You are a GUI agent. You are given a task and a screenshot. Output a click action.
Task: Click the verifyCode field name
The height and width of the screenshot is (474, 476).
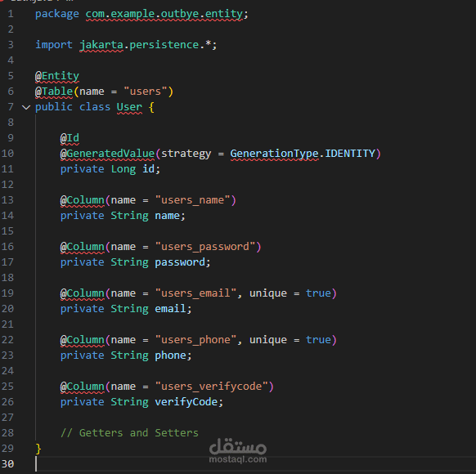pos(186,402)
